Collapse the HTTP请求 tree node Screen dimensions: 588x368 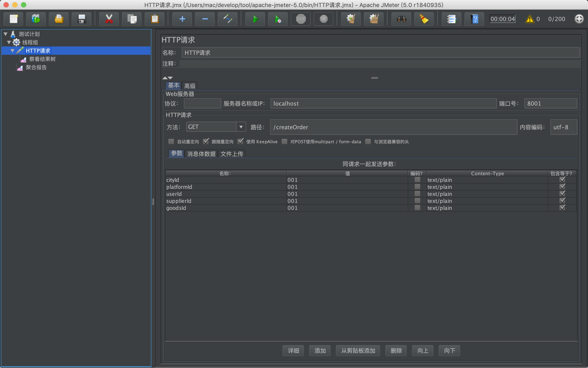(x=12, y=51)
